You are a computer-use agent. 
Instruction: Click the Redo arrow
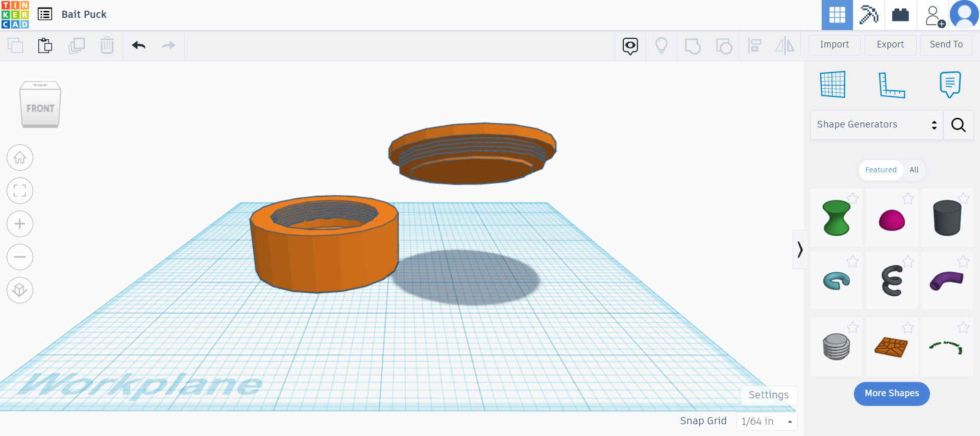click(168, 45)
